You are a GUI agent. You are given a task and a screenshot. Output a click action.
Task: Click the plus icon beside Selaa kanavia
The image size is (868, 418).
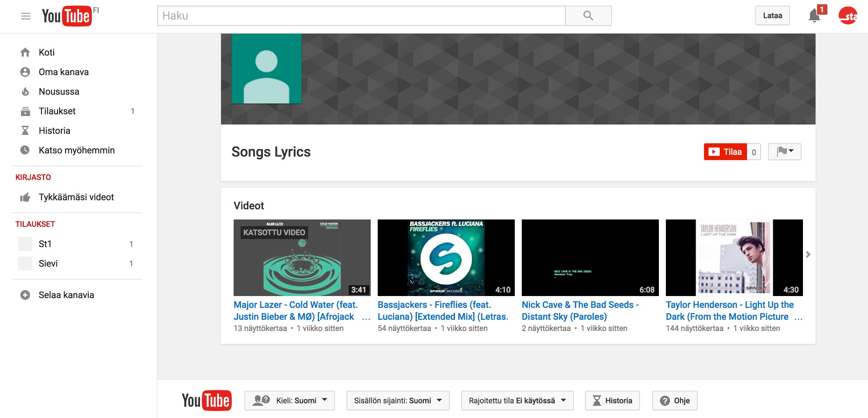[25, 295]
